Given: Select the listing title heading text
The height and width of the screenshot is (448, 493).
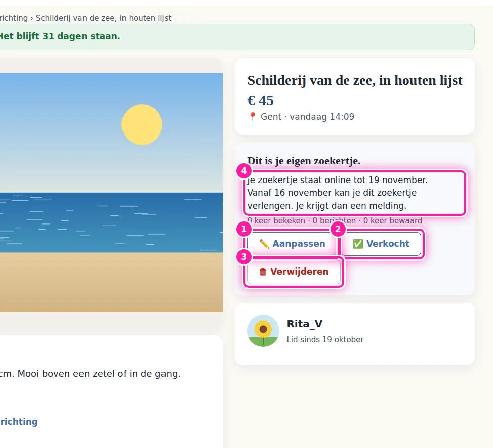Looking at the screenshot, I should click(x=355, y=80).
